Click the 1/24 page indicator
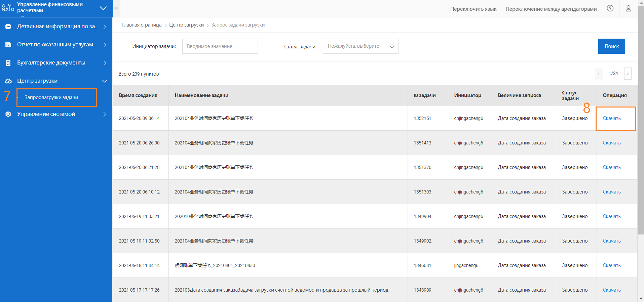This screenshot has height=302, width=644. coord(613,73)
